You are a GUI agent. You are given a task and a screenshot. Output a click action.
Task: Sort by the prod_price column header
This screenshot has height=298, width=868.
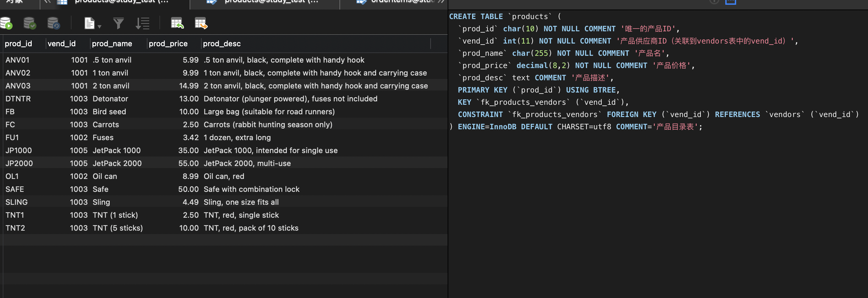coord(168,44)
